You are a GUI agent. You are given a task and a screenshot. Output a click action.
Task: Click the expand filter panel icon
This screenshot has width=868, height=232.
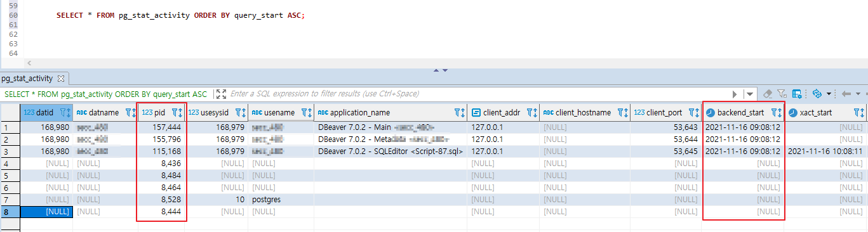[221, 94]
